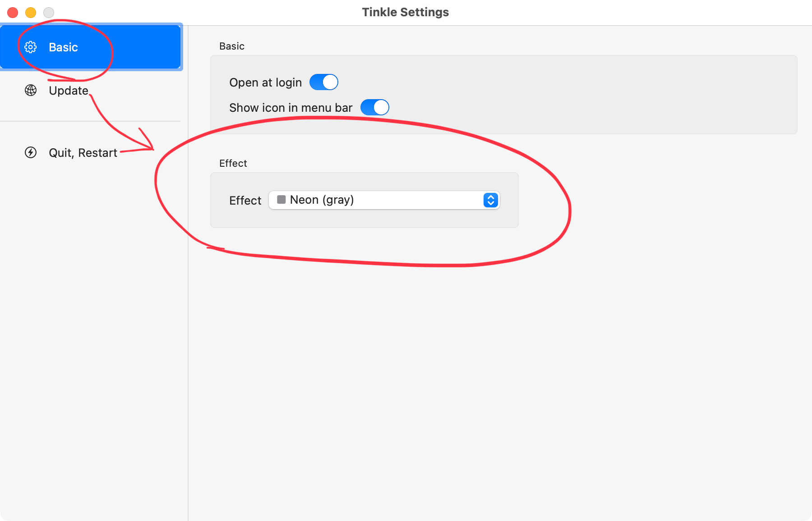Click the "Show icon in menu bar" text
This screenshot has height=521, width=812.
(x=291, y=108)
